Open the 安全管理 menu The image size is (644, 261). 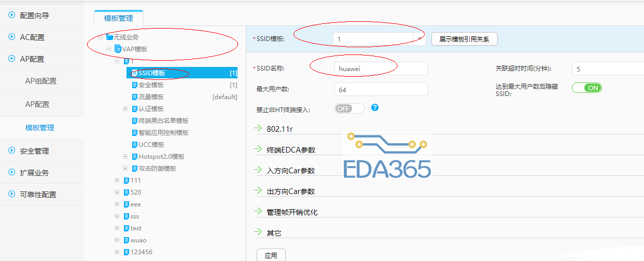point(34,151)
